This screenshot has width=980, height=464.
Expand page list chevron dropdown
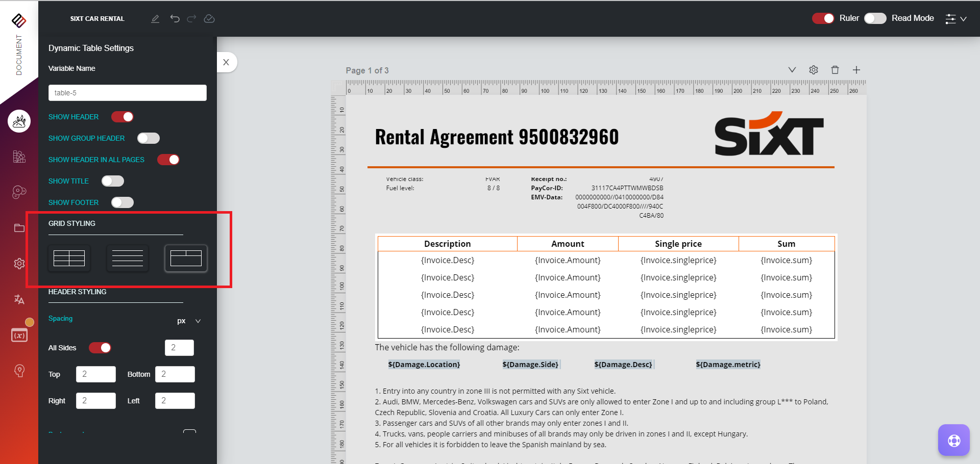[792, 70]
